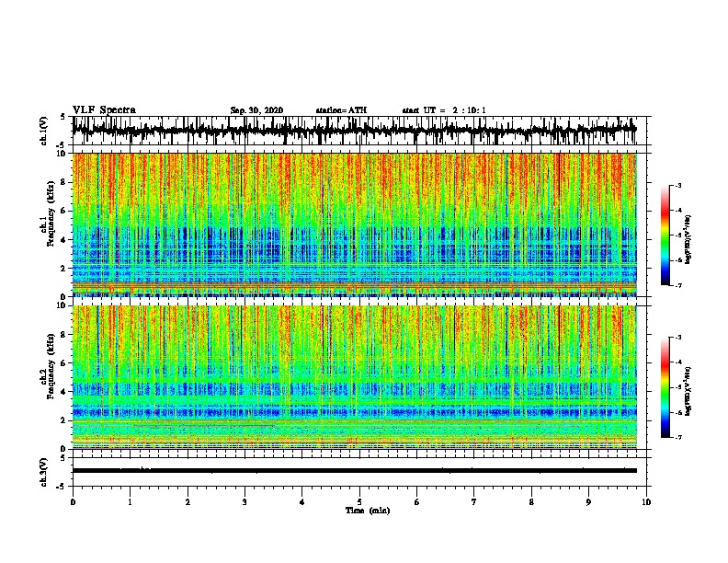Image resolution: width=728 pixels, height=563 pixels.
Task: Click the "5" minute tick on time axis
Action: tap(359, 502)
